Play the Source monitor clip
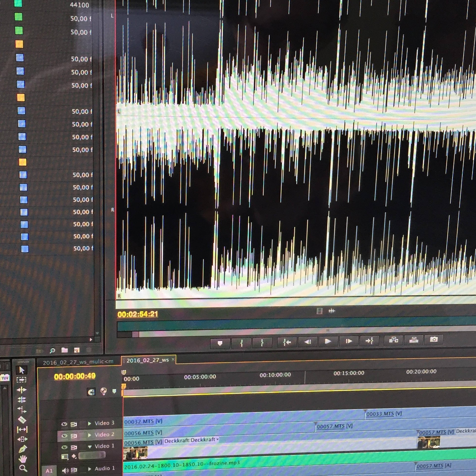Viewport: 476px width, 476px height. 328,341
